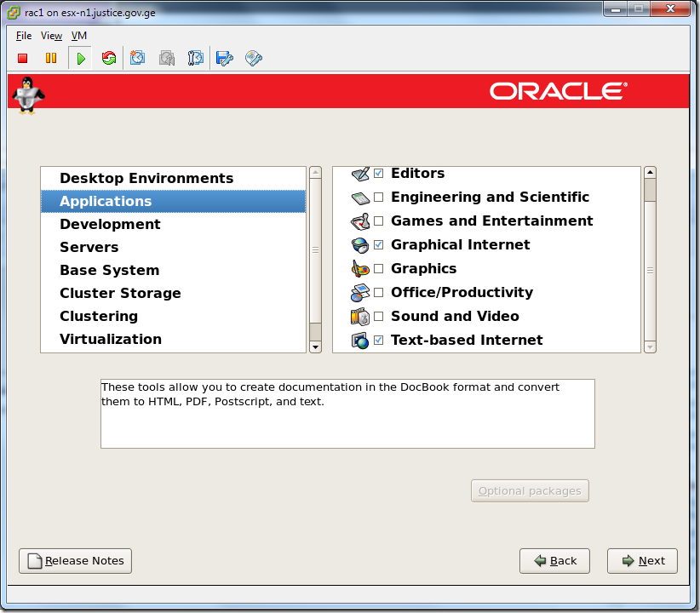Click the Graphical Internet globe icon
Viewport: 700px width, 613px height.
363,244
